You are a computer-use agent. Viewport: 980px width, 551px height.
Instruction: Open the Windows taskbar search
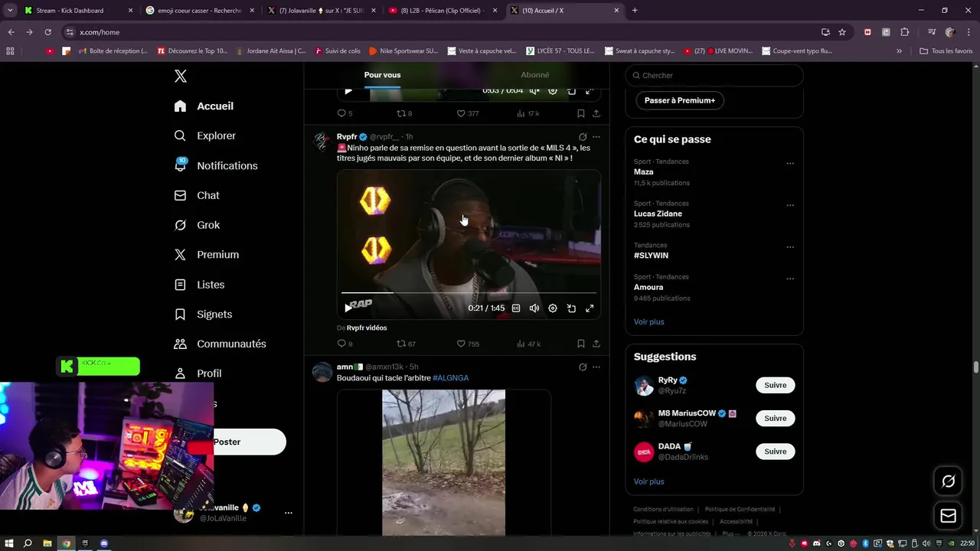(x=28, y=543)
